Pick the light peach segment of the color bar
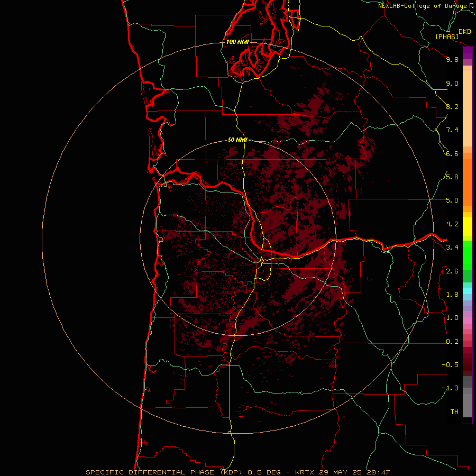The height and width of the screenshot is (476, 476). (467, 108)
